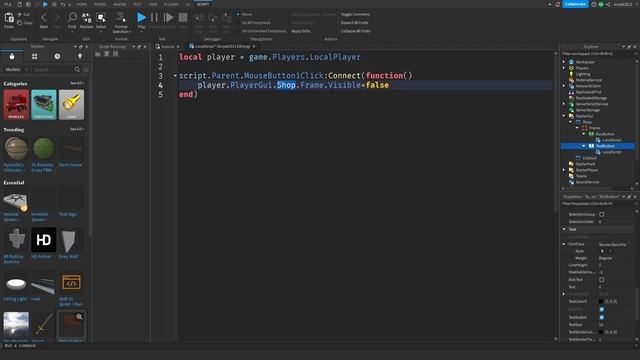Collapse the selected TextButton node
This screenshot has width=640, height=360.
coord(584,146)
